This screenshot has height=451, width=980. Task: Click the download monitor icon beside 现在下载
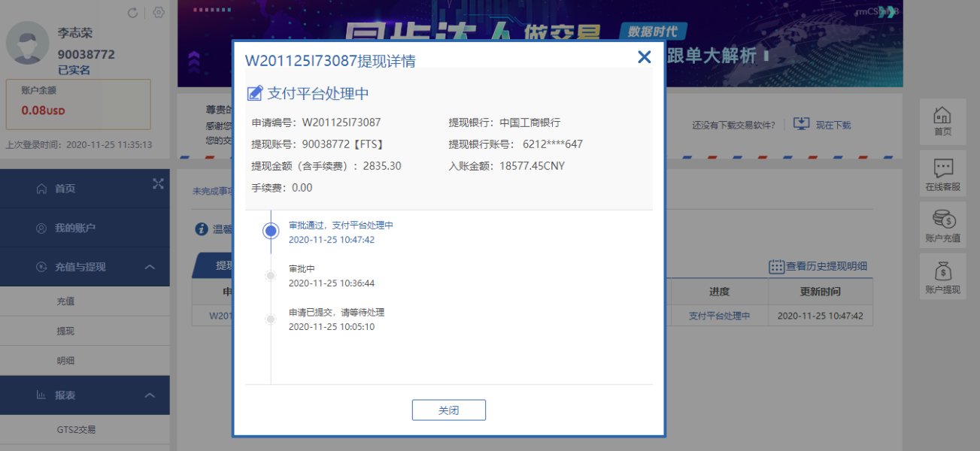coord(802,124)
